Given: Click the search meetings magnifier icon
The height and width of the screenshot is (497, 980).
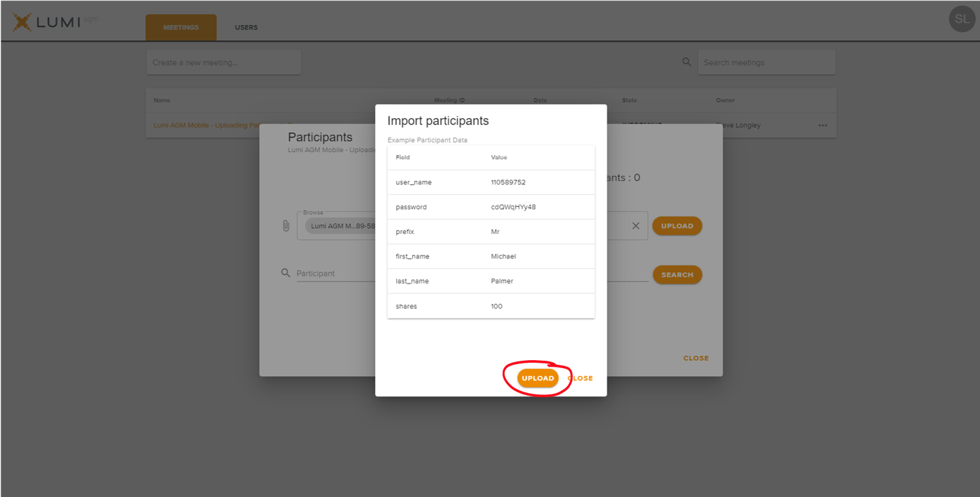Looking at the screenshot, I should click(687, 62).
